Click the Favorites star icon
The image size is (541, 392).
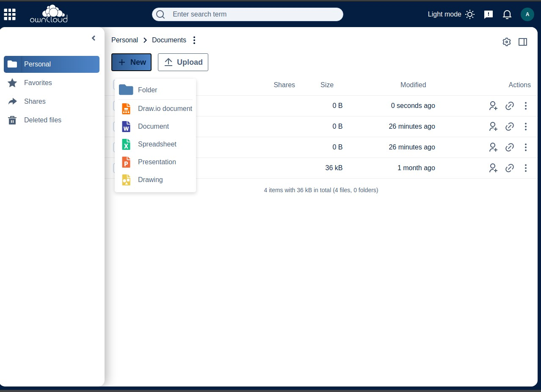tap(12, 83)
